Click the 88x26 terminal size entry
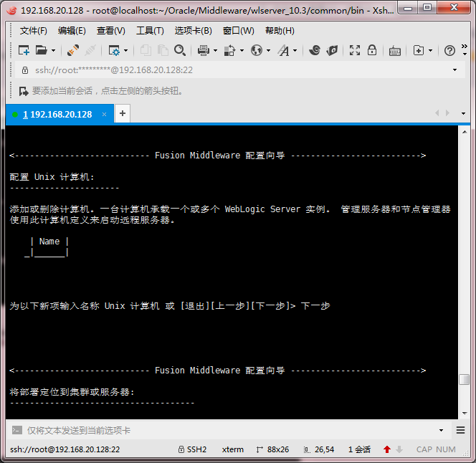This screenshot has width=476, height=463. tap(272, 449)
